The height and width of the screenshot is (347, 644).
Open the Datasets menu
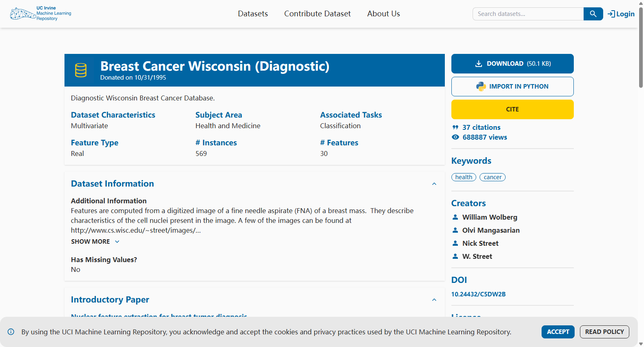(x=253, y=14)
